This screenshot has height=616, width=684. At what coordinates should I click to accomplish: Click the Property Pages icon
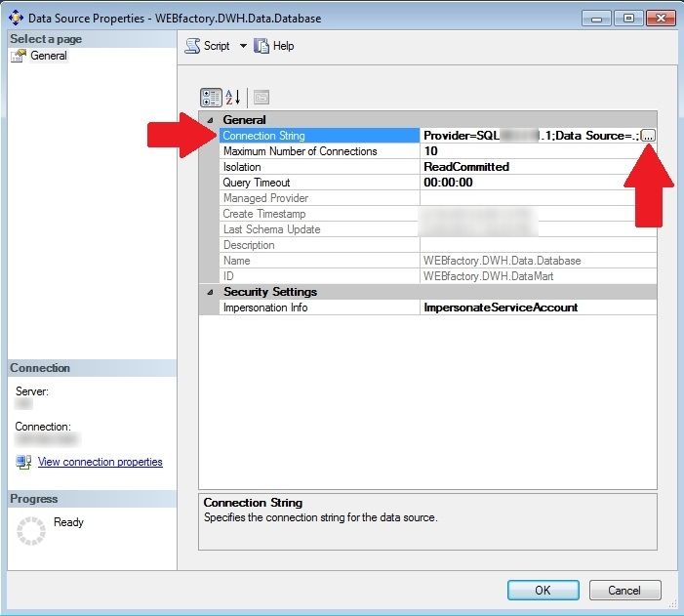[x=261, y=97]
